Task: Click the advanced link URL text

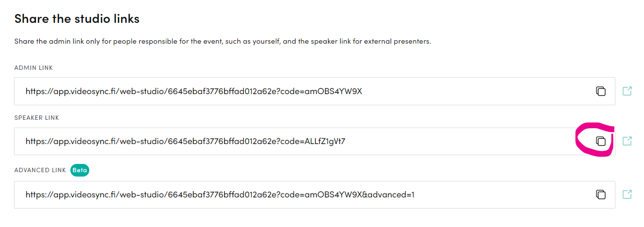Action: click(220, 195)
